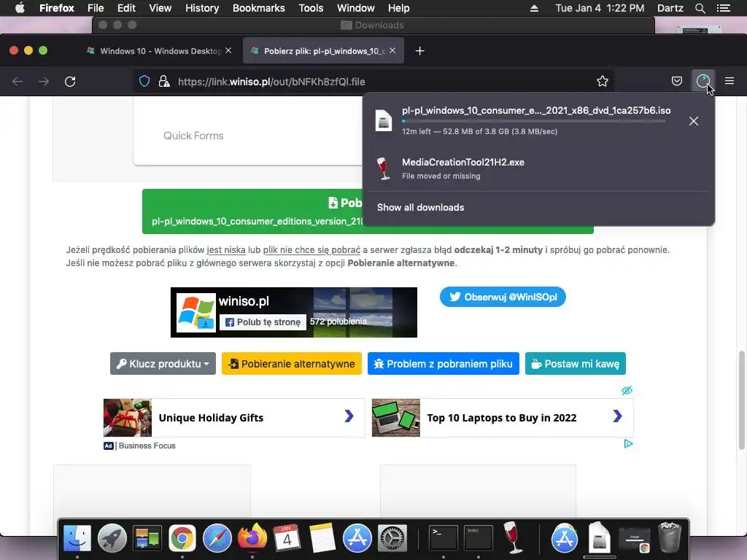This screenshot has width=747, height=560.
Task: Open Notes from the dock
Action: (322, 538)
